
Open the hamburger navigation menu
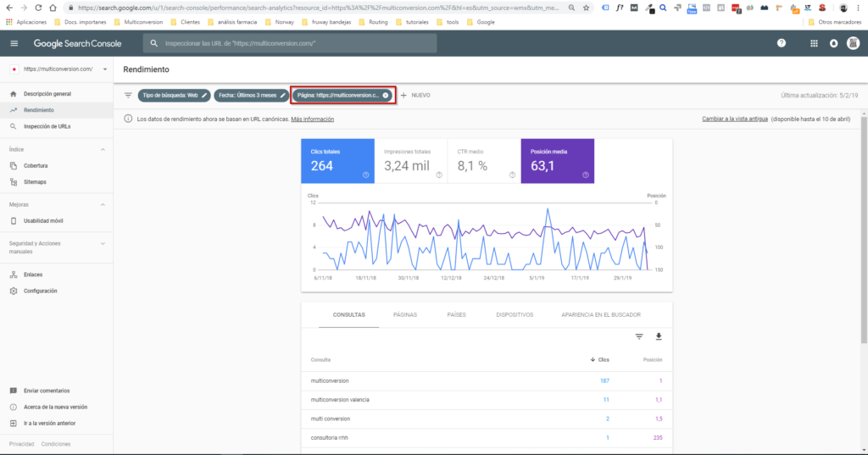[x=14, y=43]
